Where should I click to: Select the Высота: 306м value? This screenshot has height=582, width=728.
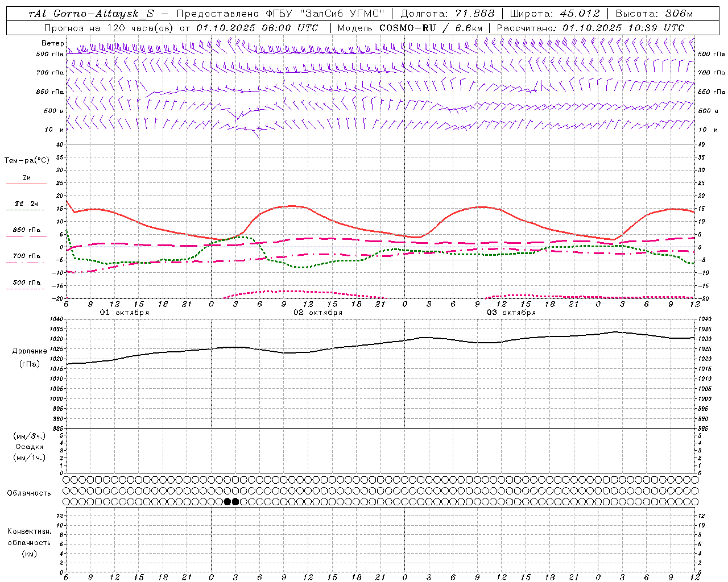tap(654, 14)
